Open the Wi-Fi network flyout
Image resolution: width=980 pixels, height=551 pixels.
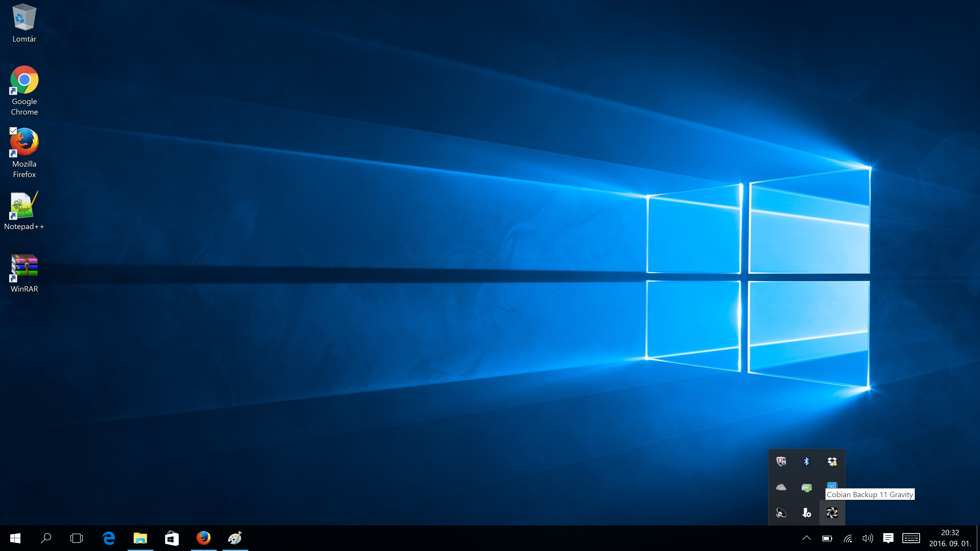(848, 538)
